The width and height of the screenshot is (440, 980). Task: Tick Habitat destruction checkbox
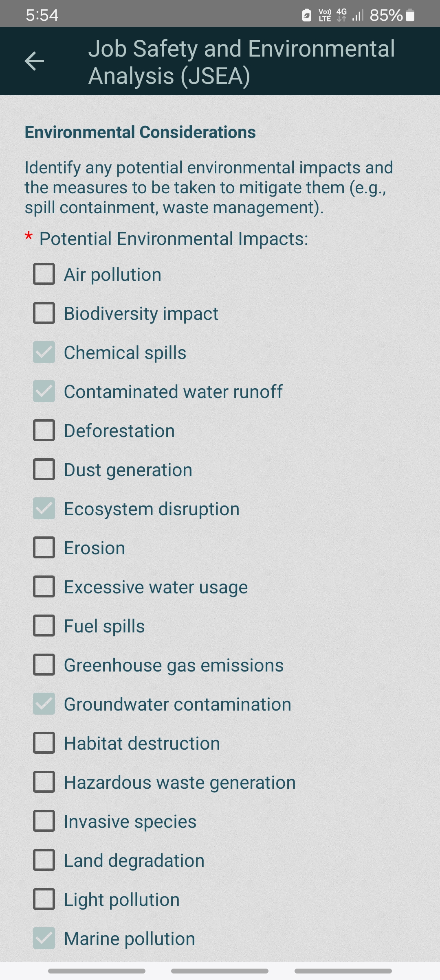(44, 743)
